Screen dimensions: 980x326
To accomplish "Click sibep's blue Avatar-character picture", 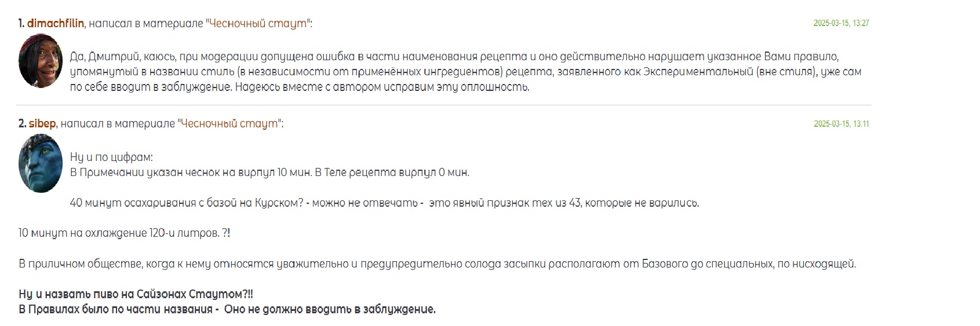I will pyautogui.click(x=41, y=164).
